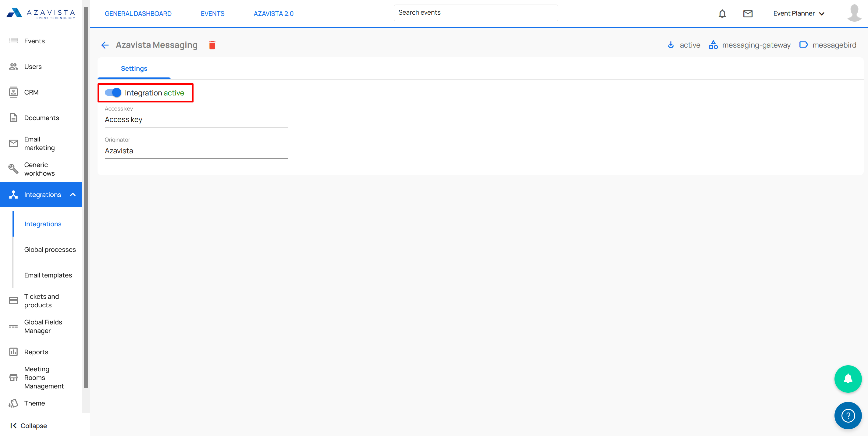
Task: Click the Azavista Messaging title
Action: [x=157, y=45]
